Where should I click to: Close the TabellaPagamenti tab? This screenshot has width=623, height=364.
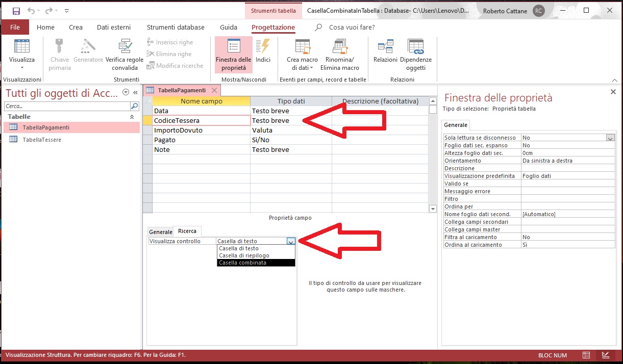pyautogui.click(x=214, y=90)
